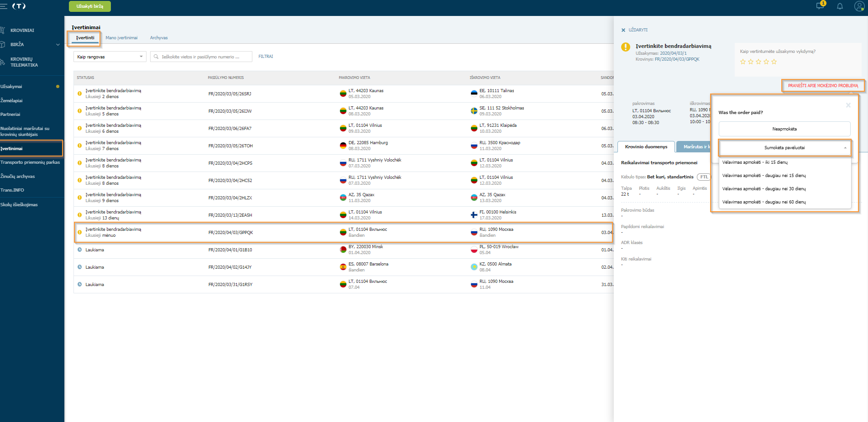This screenshot has height=422, width=868.
Task: Select the 'Įvertinti' tab
Action: (x=85, y=38)
